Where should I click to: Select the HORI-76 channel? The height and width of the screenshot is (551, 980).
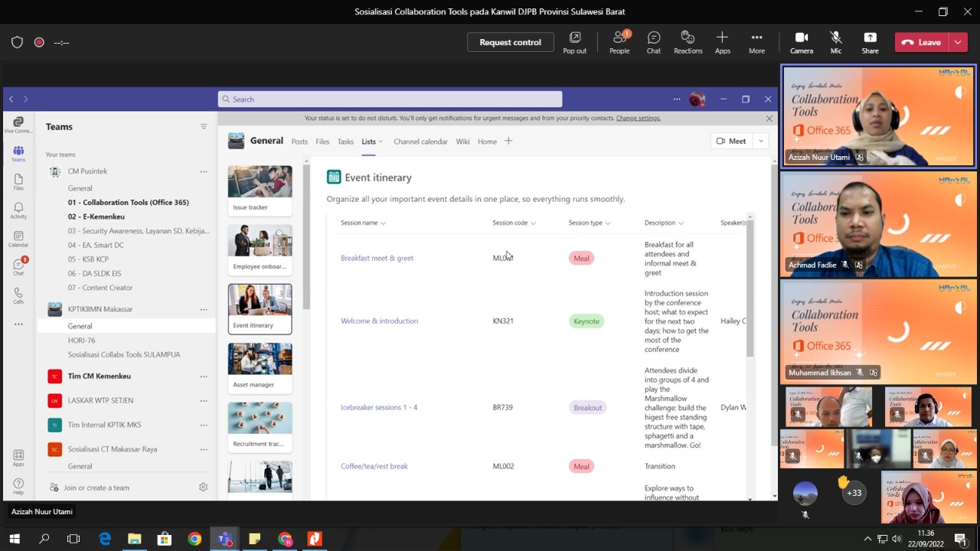point(81,341)
